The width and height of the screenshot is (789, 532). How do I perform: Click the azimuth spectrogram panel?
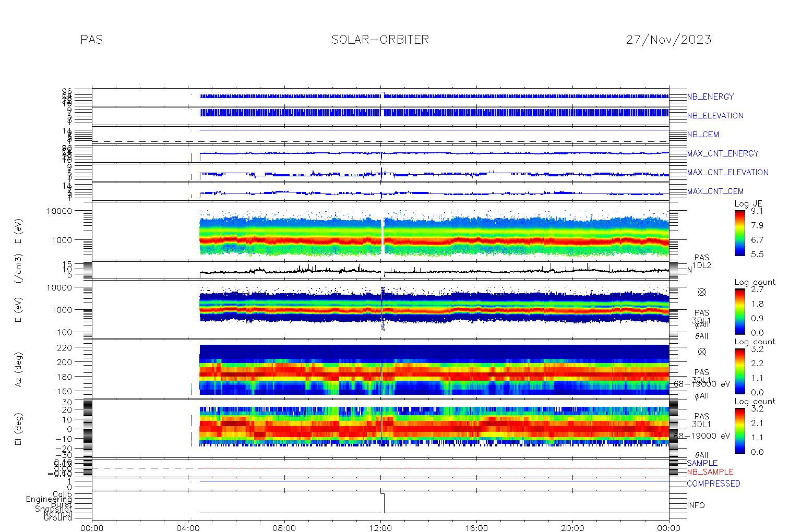pyautogui.click(x=380, y=368)
